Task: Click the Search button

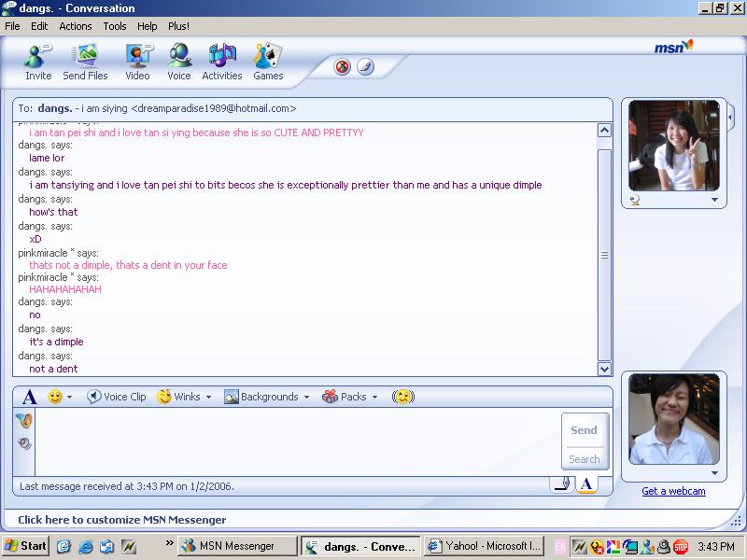Action: pos(585,459)
